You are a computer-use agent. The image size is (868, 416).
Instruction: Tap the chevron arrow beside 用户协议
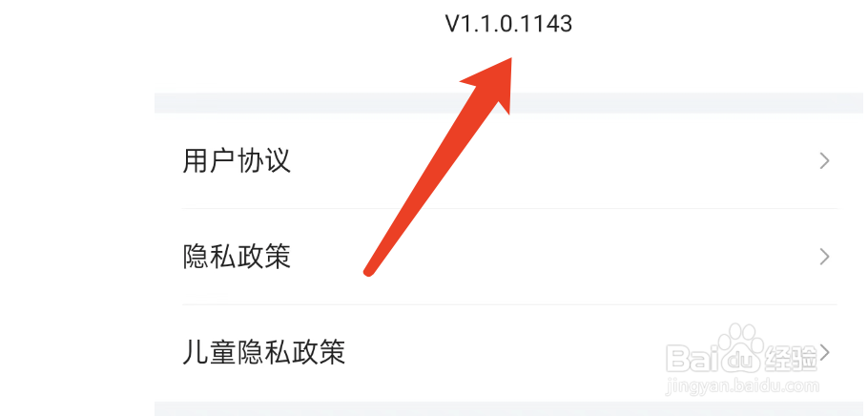(824, 161)
